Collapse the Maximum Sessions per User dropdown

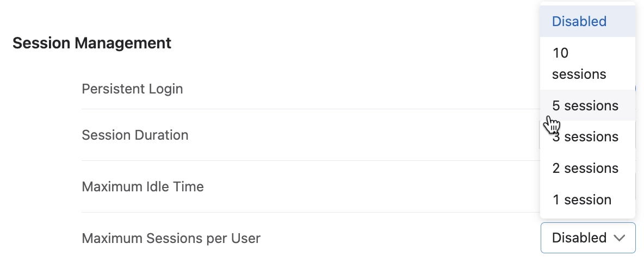pyautogui.click(x=588, y=238)
